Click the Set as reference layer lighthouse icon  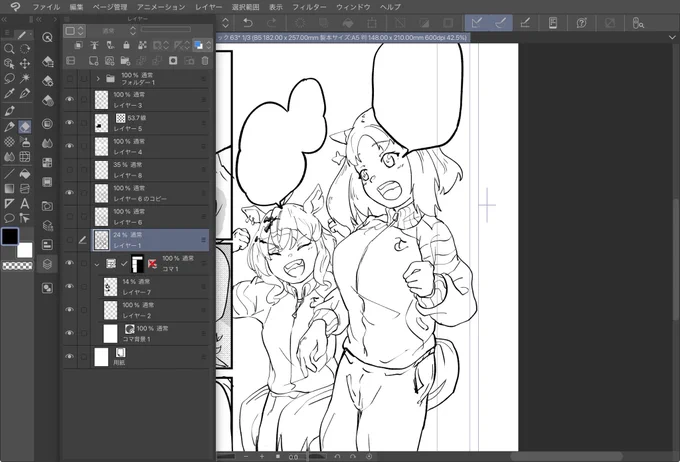click(94, 45)
